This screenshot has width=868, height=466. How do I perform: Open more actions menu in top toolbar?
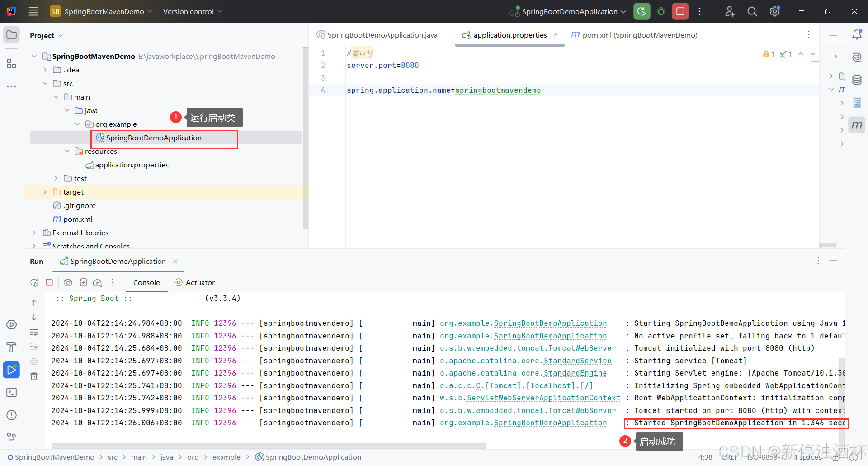[699, 11]
